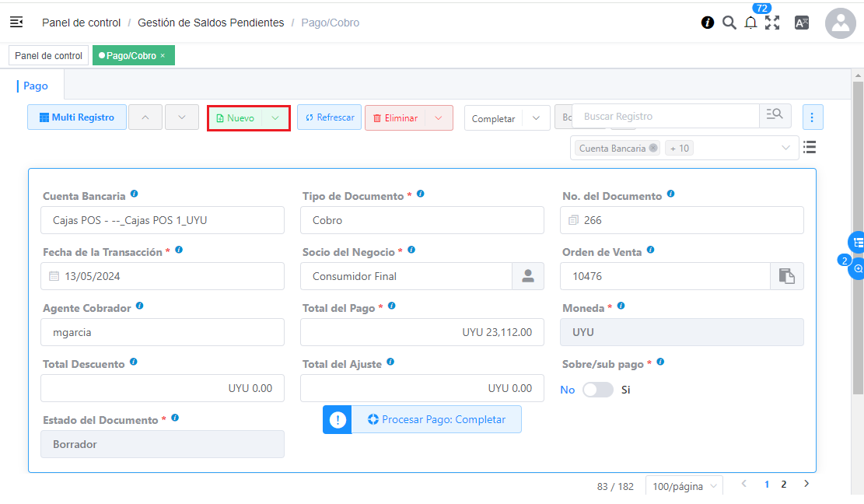Toggle fullscreen mode icon
Screen dimensions: 864x504
point(772,23)
